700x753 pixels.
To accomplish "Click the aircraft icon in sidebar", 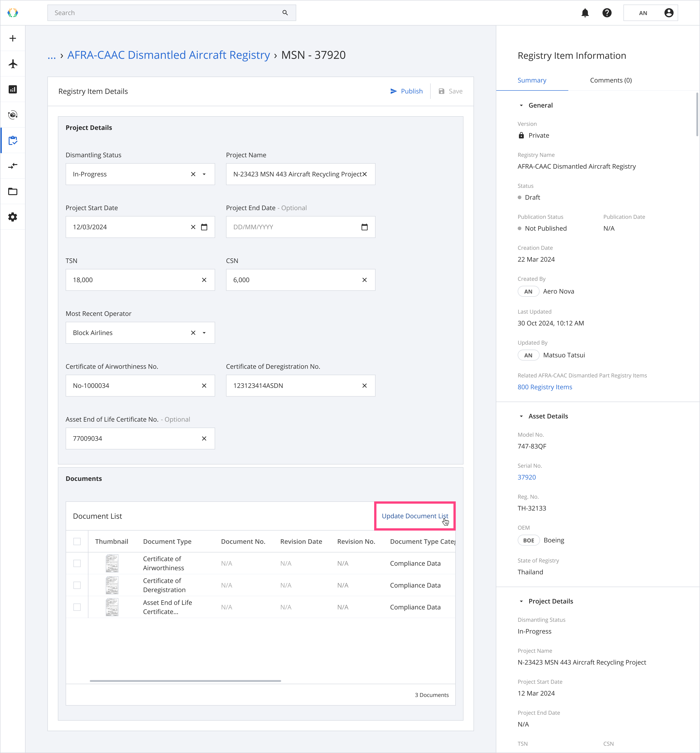I will 13,64.
